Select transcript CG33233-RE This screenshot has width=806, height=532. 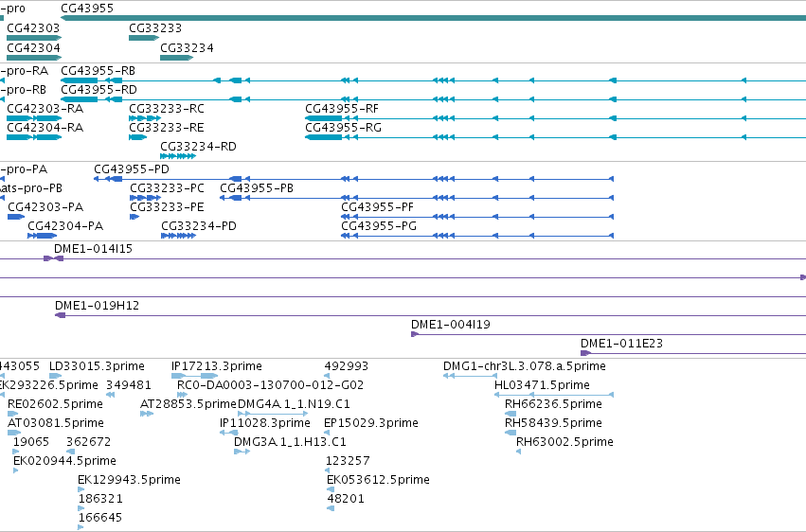(x=138, y=137)
